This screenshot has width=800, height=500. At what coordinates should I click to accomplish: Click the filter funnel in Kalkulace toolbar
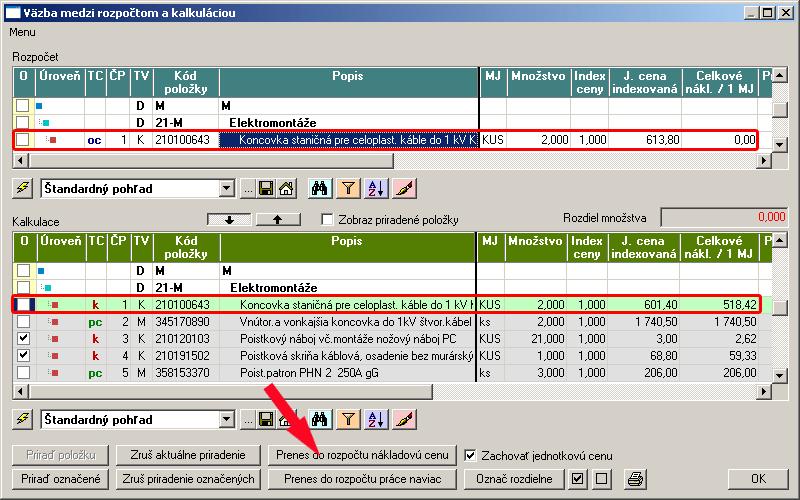[348, 420]
